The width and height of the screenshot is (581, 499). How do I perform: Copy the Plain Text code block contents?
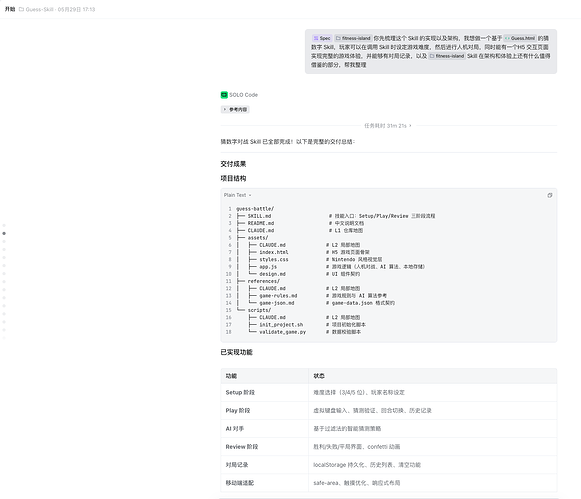point(550,195)
